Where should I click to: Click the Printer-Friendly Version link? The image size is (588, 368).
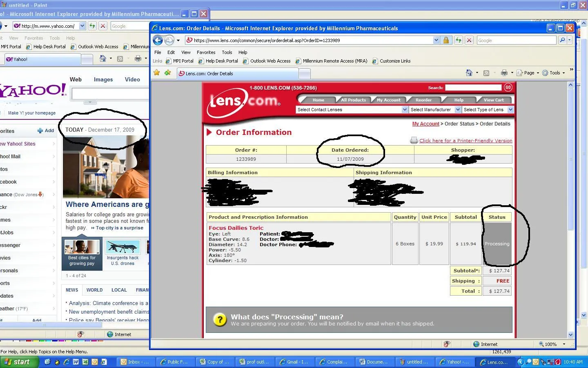pos(465,141)
